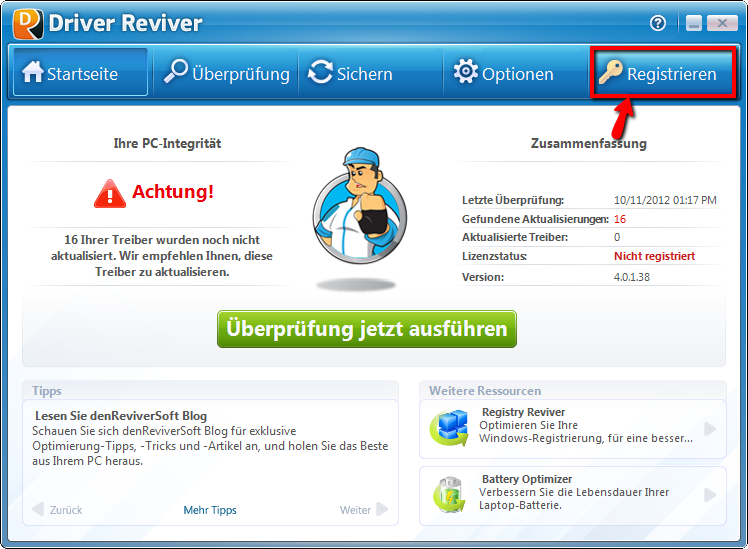Close the Driver Reviver window
This screenshot has height=549, width=748.
tap(722, 23)
